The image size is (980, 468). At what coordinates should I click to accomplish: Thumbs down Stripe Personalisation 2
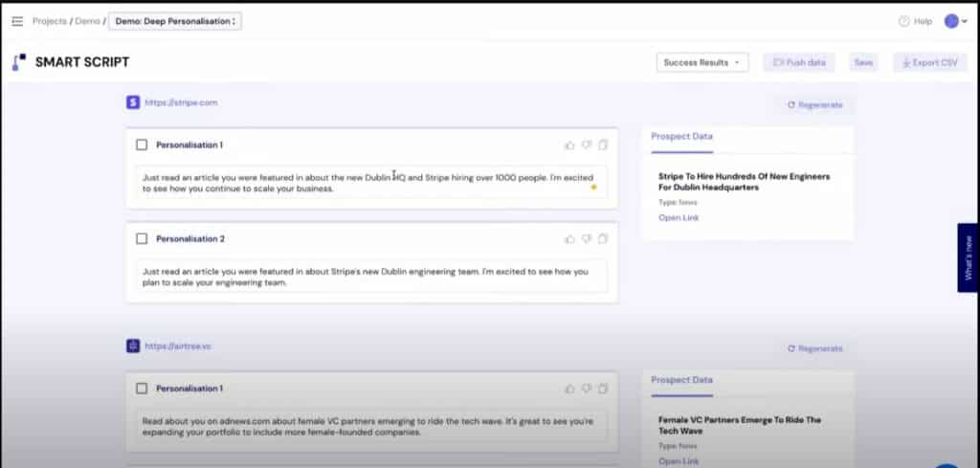pos(587,238)
